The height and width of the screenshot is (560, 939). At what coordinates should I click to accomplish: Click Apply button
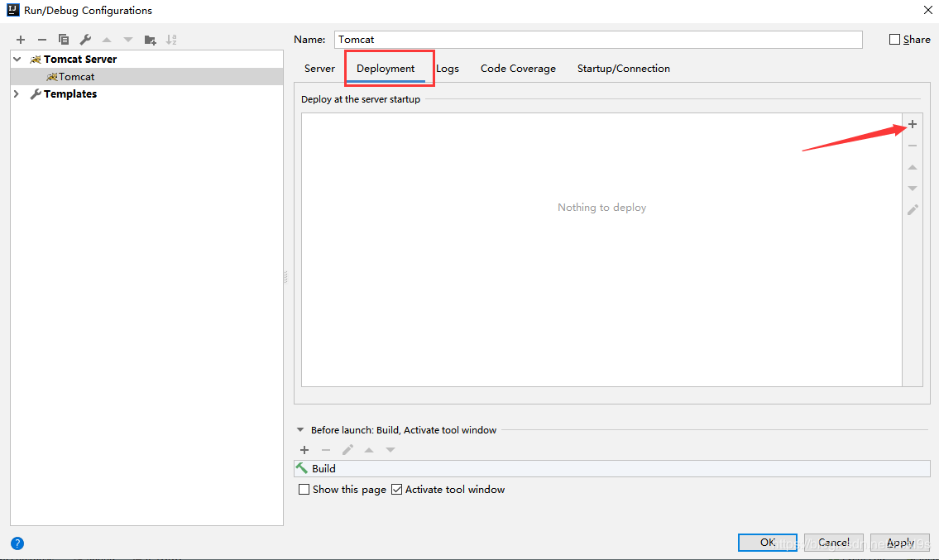pos(900,543)
